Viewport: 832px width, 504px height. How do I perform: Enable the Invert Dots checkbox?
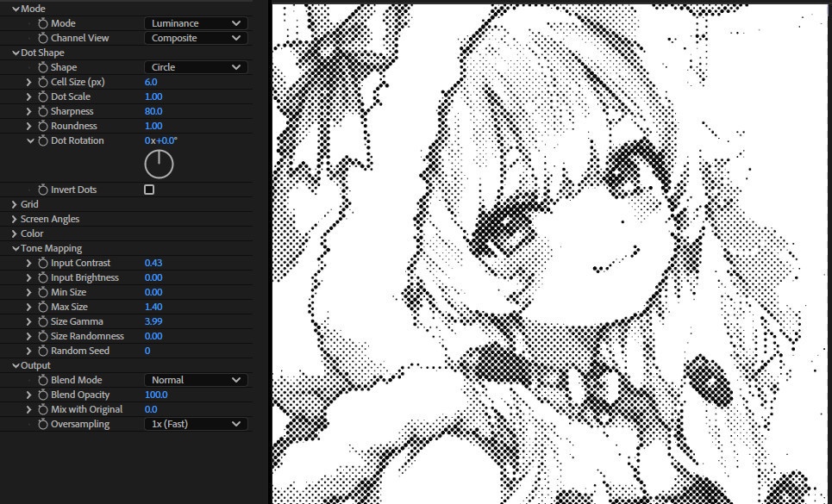(x=149, y=190)
